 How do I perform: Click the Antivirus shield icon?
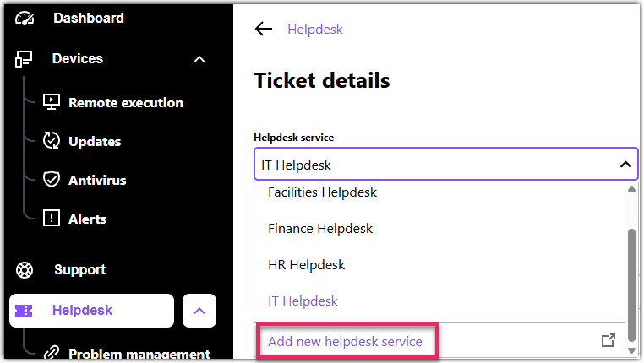tap(52, 179)
